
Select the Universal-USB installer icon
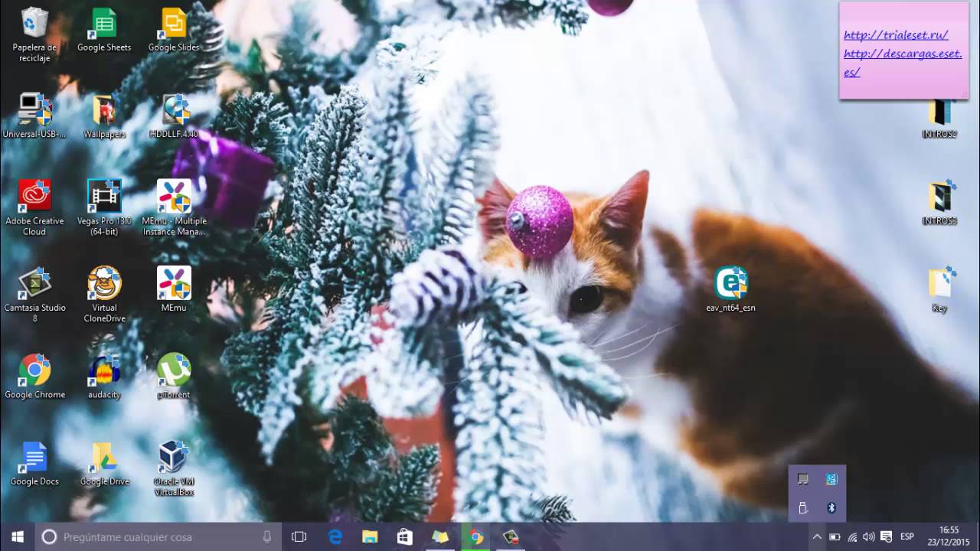tap(34, 116)
